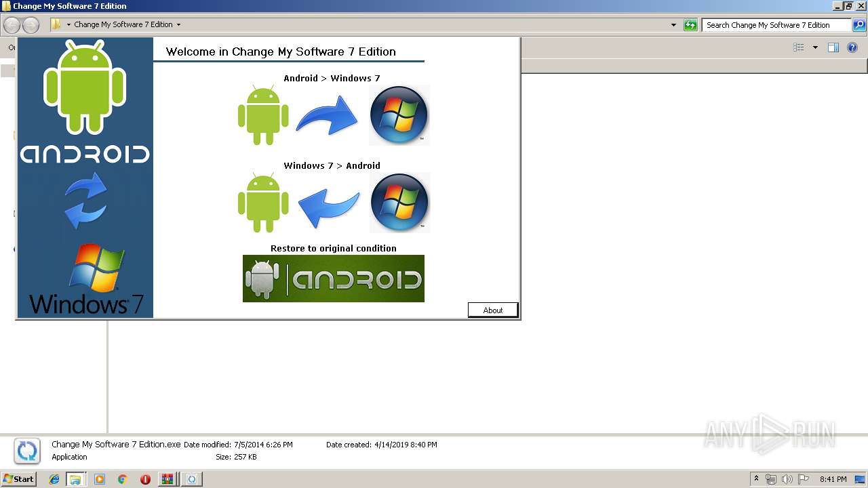
Task: Click show desktop button
Action: coord(860,479)
